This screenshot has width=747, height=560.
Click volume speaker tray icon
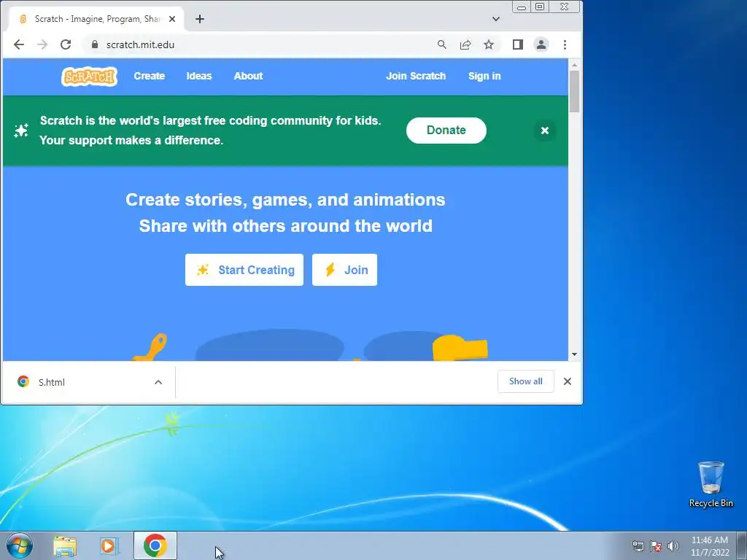coord(673,546)
